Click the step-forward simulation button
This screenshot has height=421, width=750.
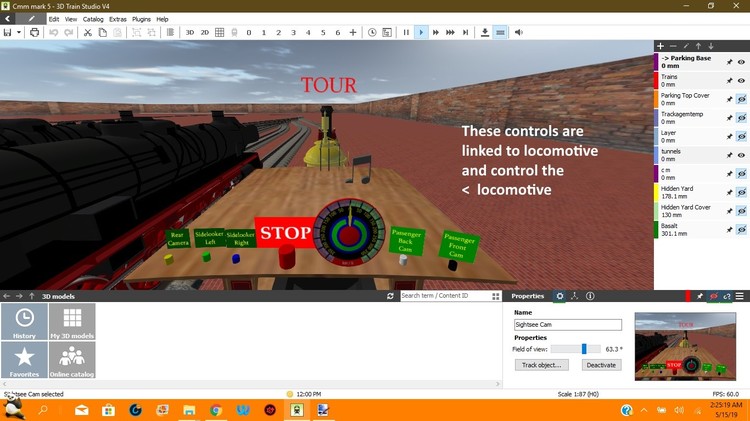tap(465, 33)
